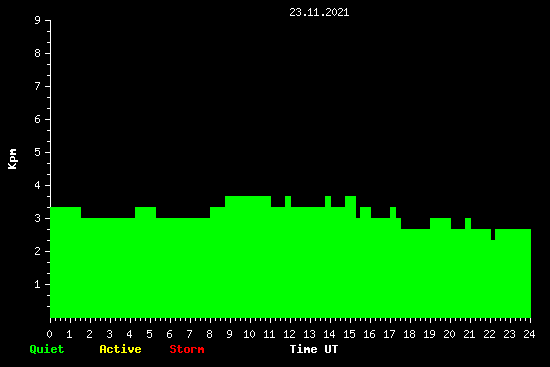Click hour 21 on the time axis
This screenshot has height=367, width=550.
point(469,334)
